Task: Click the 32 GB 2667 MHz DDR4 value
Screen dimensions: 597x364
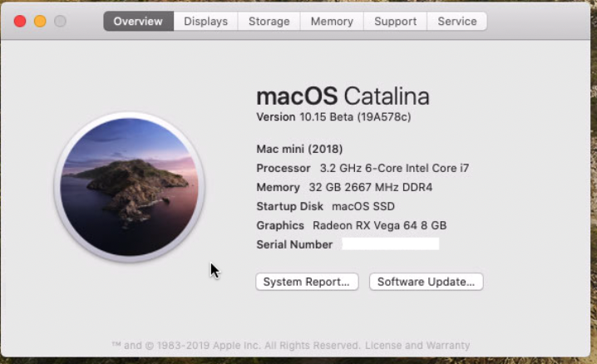Action: pos(371,187)
